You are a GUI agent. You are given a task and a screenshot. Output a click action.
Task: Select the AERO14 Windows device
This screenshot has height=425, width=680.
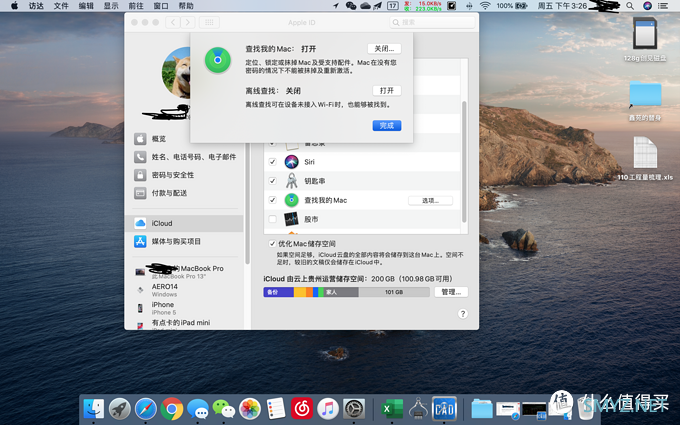tap(184, 290)
